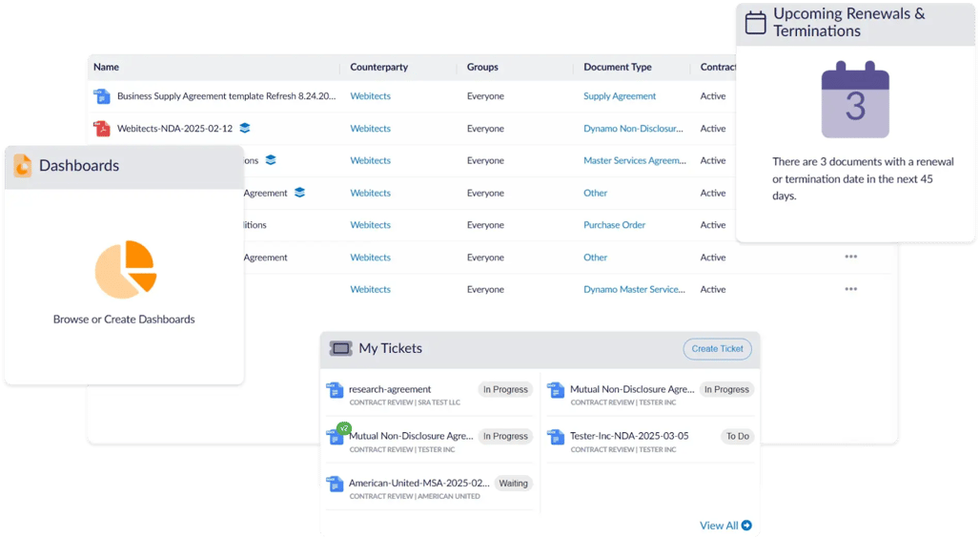Screen dimensions: 980x537
Task: Click the My Tickets header icon
Action: 340,349
